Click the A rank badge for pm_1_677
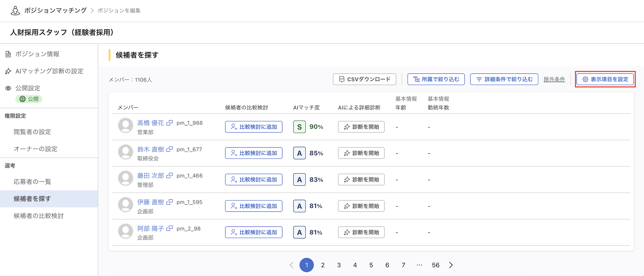 [299, 153]
